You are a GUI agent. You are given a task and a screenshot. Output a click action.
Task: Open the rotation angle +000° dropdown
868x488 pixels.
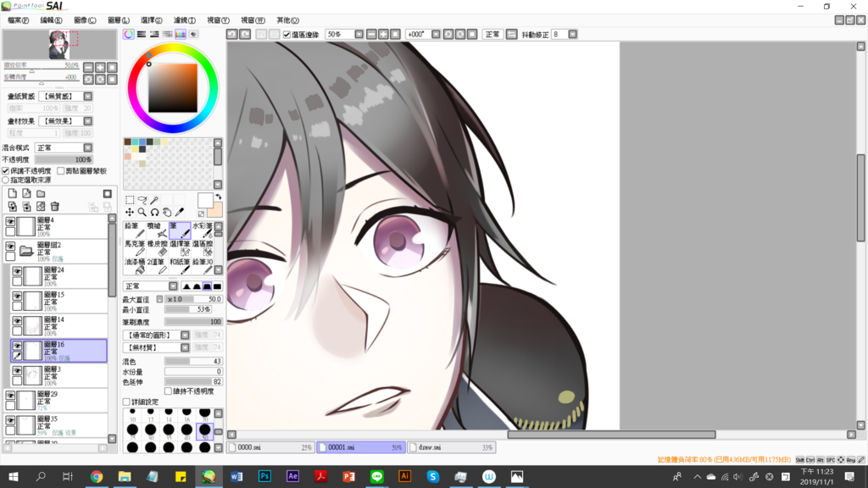click(x=437, y=34)
